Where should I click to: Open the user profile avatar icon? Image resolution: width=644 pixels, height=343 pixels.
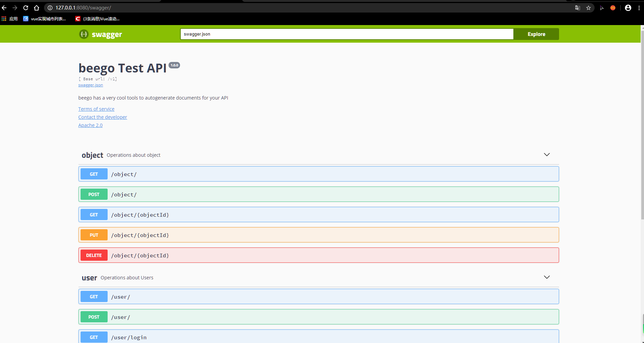pyautogui.click(x=628, y=8)
